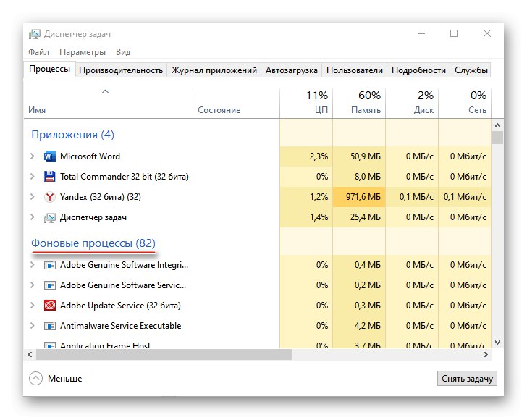Click the Adobe Genuine Software Servic... process icon
Image resolution: width=527 pixels, height=420 pixels.
pyautogui.click(x=50, y=285)
